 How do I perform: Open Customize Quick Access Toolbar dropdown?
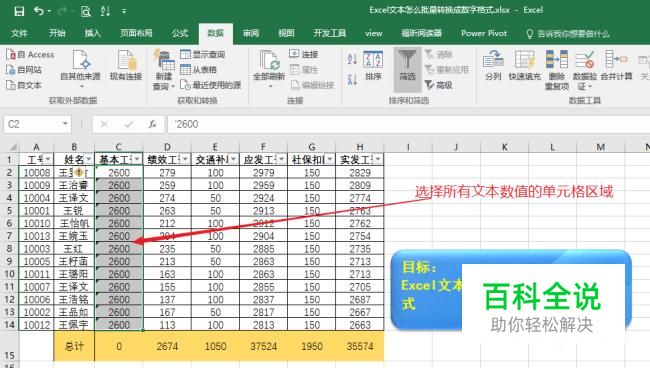coord(124,12)
